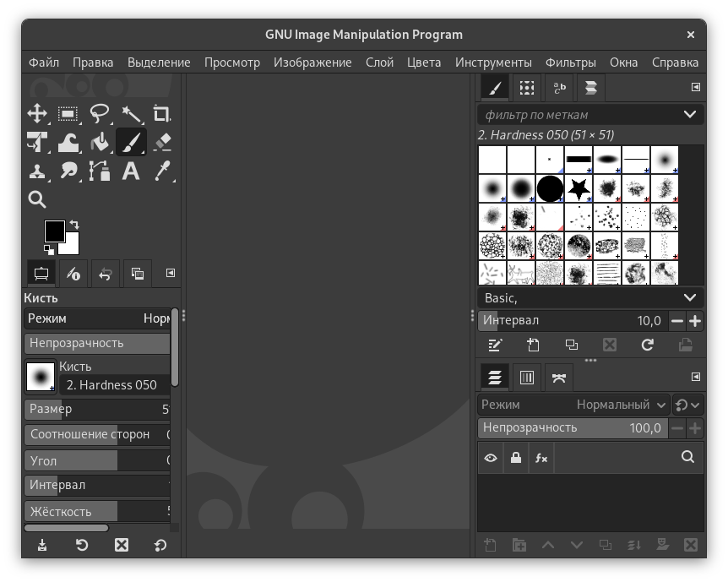Select the Color Picker eyedropper tool
This screenshot has width=728, height=582.
click(162, 171)
